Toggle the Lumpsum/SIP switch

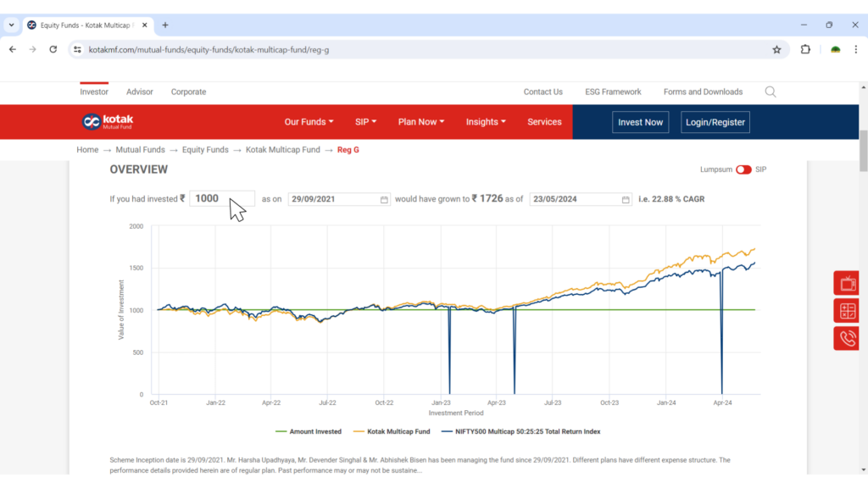pos(743,169)
